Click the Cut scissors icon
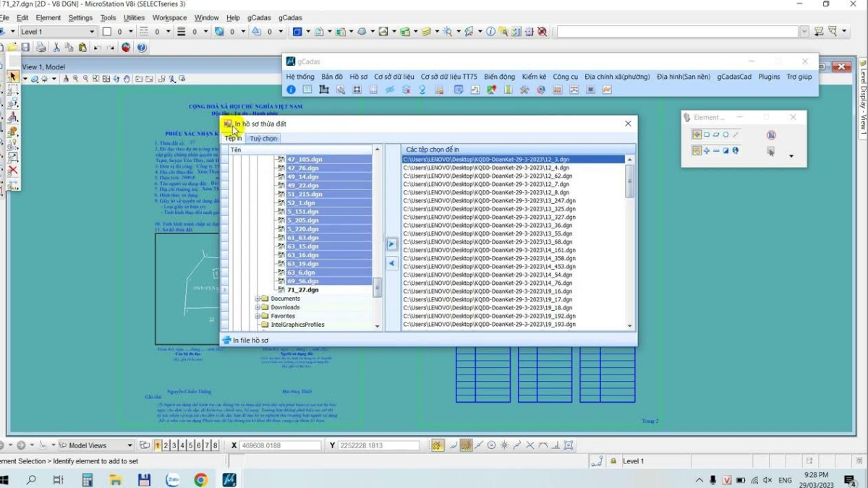This screenshot has width=868, height=488. 56,48
